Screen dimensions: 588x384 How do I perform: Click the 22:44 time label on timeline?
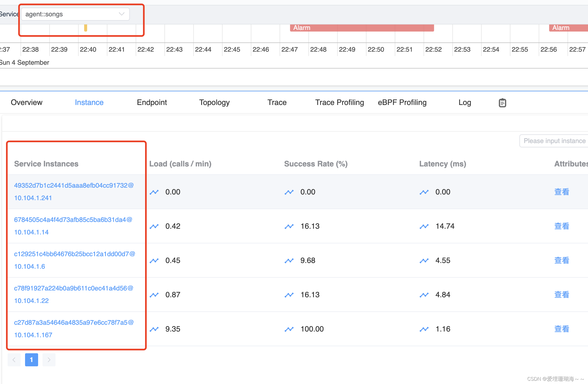click(x=203, y=49)
